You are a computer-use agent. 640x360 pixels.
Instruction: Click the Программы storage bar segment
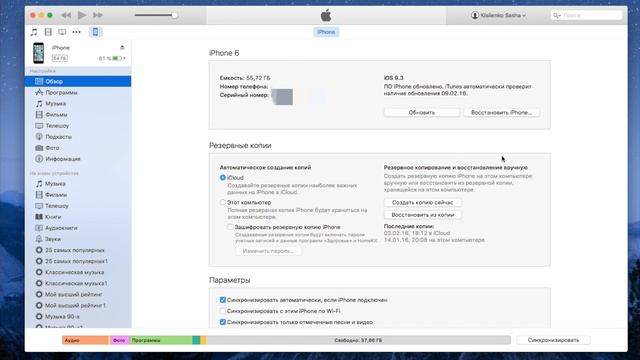pos(161,340)
